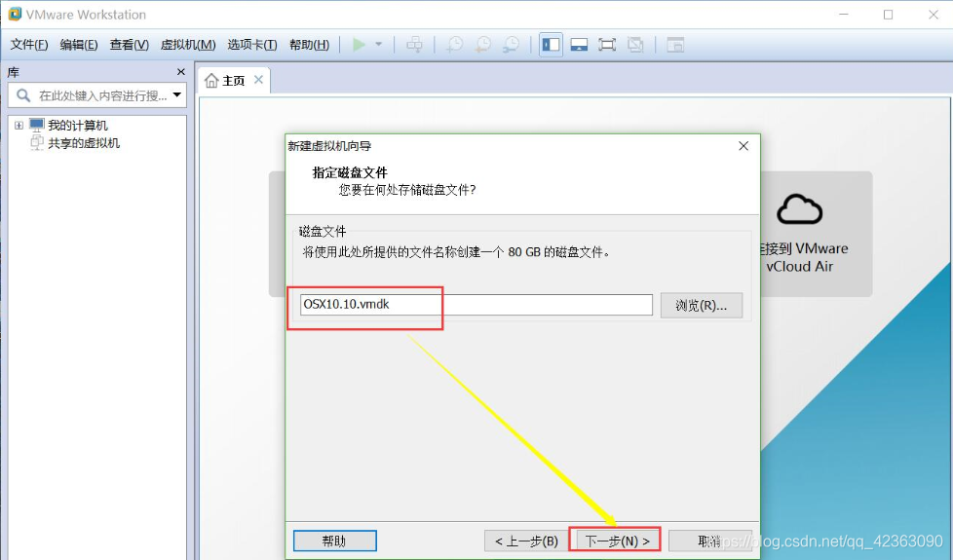Screen dimensions: 953x560
Task: Open the library search dropdown arrow
Action: 177,94
